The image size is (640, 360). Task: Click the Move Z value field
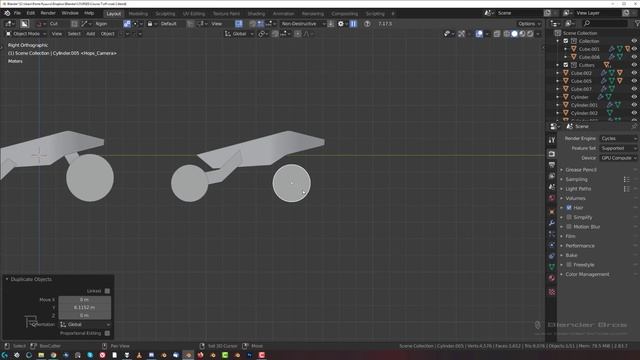coord(84,316)
